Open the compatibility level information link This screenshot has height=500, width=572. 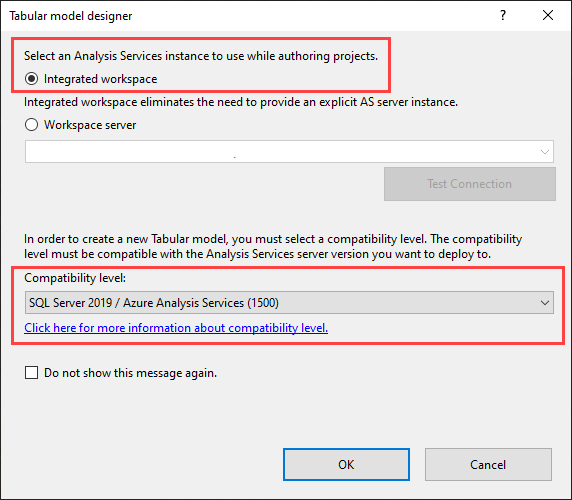pyautogui.click(x=176, y=328)
